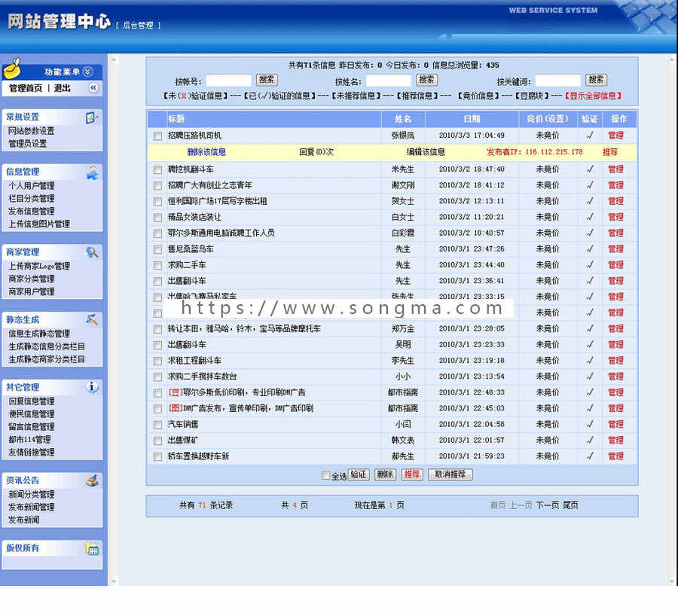The height and width of the screenshot is (616, 678).
Task: Click the 验证 button below the list
Action: coord(359,474)
